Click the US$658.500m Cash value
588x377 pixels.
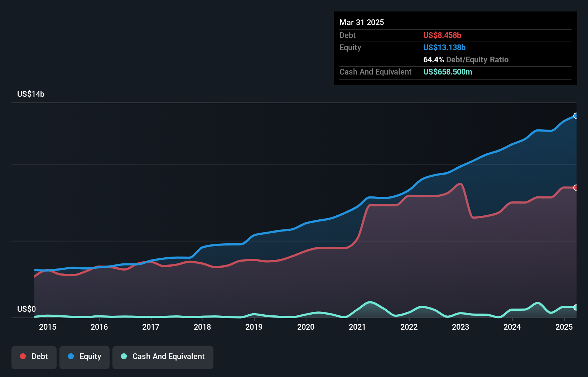point(447,72)
